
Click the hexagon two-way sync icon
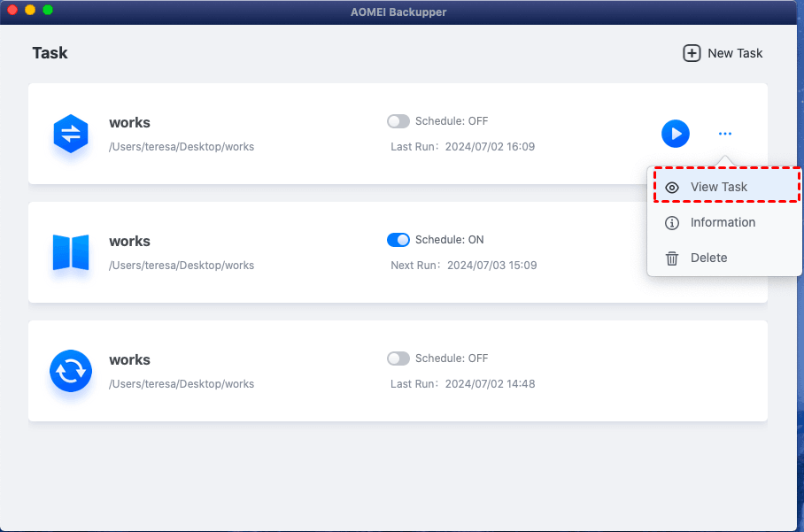click(x=71, y=134)
